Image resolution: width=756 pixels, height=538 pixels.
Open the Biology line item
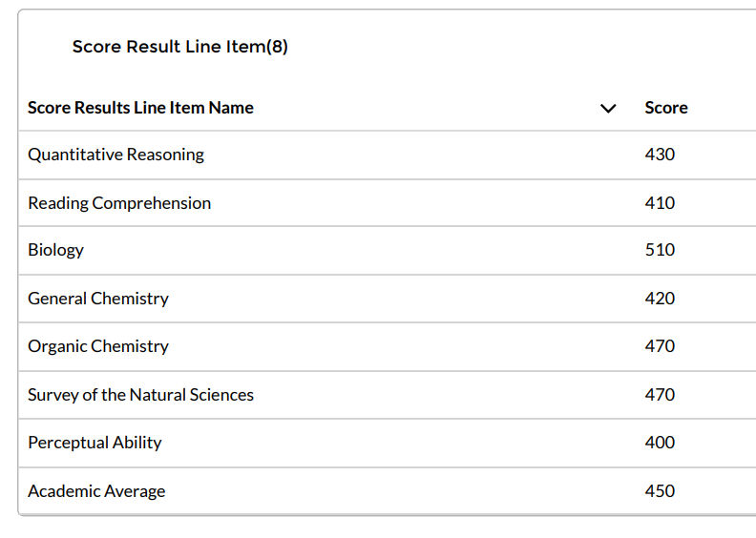pos(55,250)
